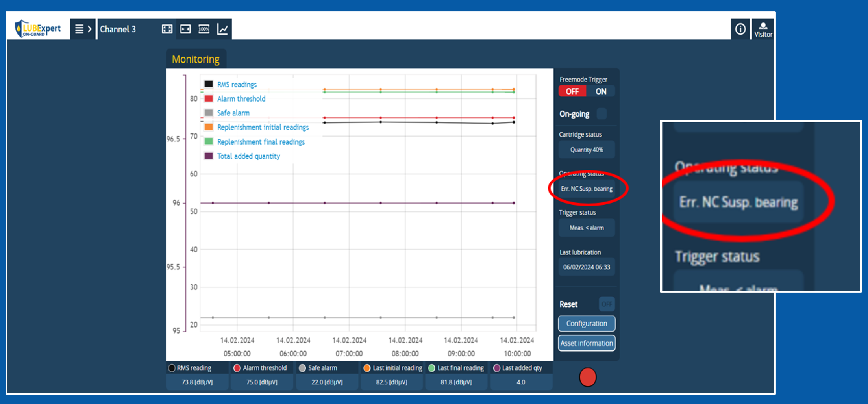Toggle the Reset OFF switch
This screenshot has width=868, height=404.
(x=607, y=304)
